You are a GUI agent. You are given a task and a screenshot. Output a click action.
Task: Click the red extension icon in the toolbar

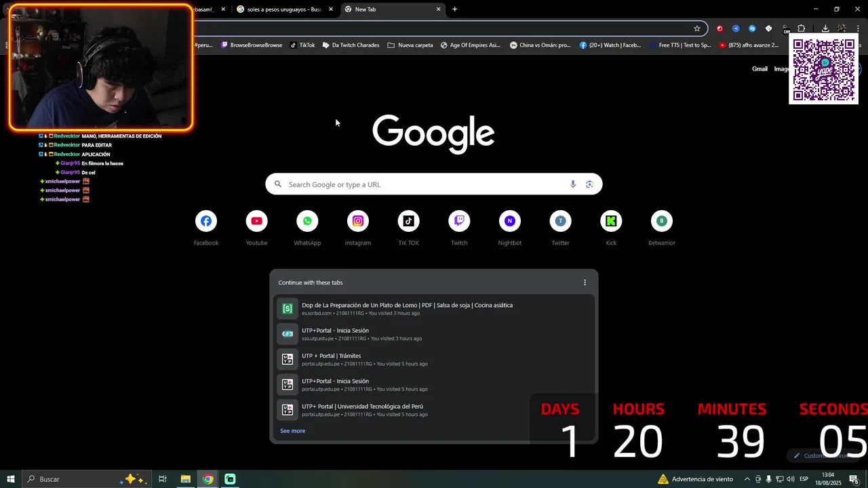pos(719,28)
